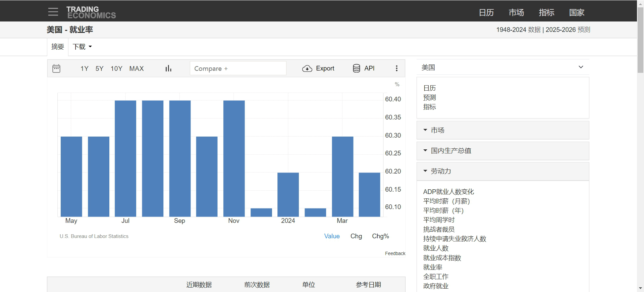Click the 前次数据 column header
Image resolution: width=644 pixels, height=292 pixels.
[257, 285]
